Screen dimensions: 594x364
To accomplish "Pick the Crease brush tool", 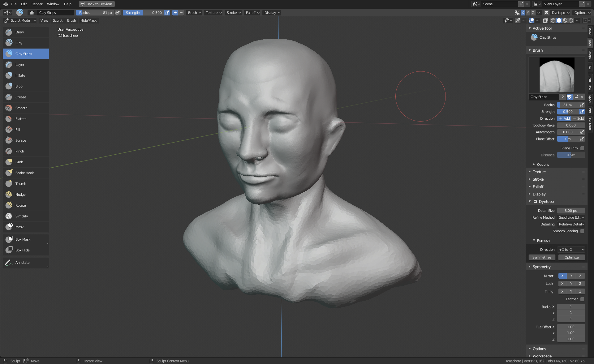I will [21, 97].
